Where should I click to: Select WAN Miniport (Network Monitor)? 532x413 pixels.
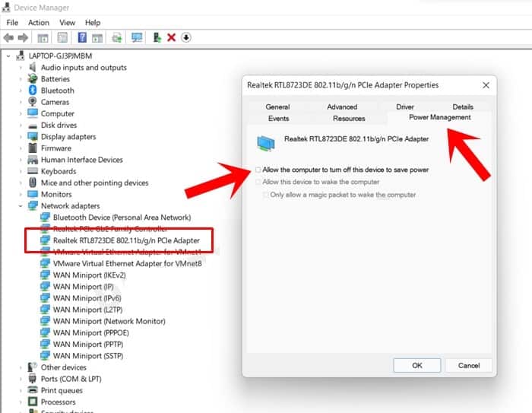(x=109, y=321)
